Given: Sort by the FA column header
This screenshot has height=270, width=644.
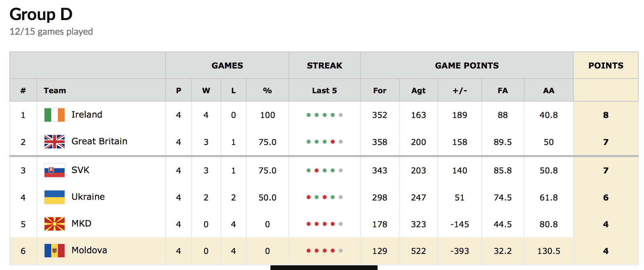Looking at the screenshot, I should (x=502, y=90).
